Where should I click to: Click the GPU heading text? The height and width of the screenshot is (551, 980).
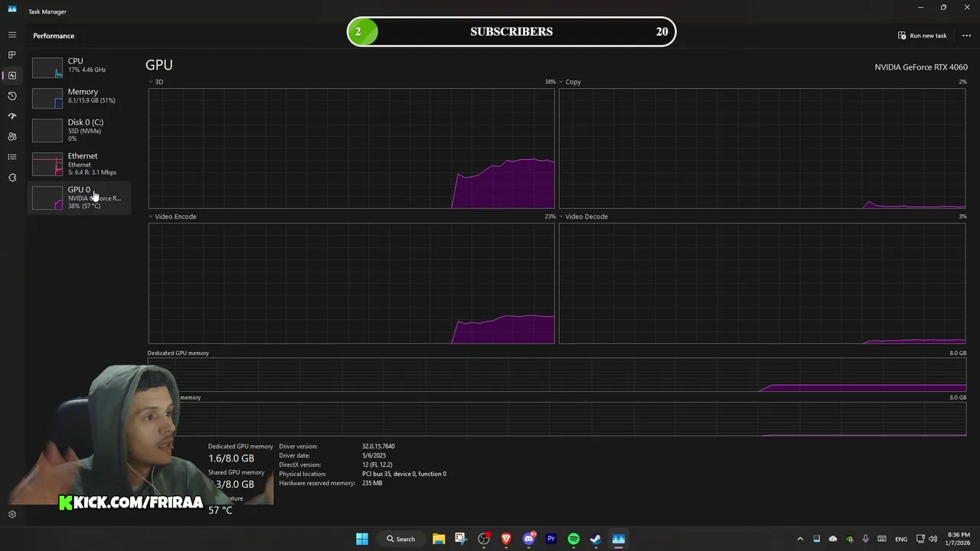159,65
